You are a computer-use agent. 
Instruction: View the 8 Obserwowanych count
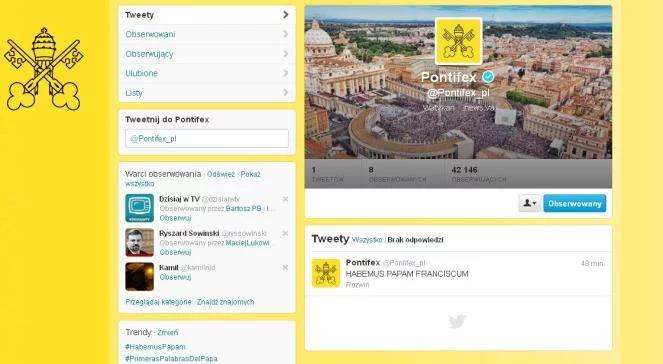pyautogui.click(x=397, y=174)
